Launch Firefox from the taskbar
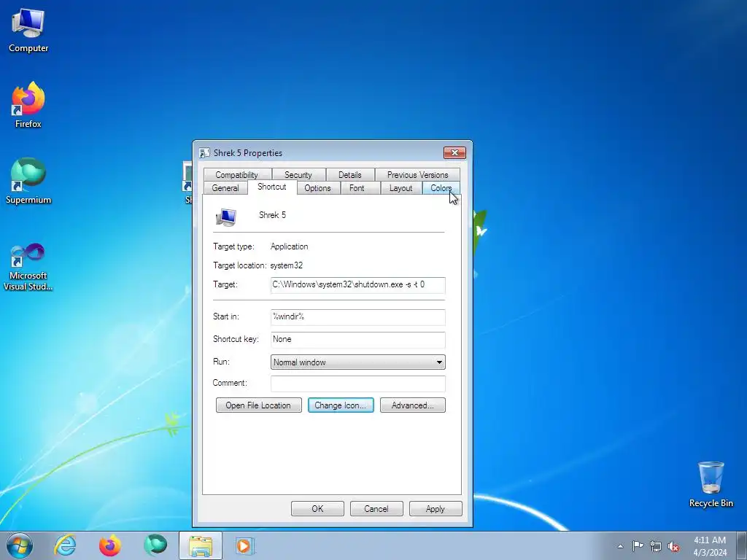 coord(110,545)
